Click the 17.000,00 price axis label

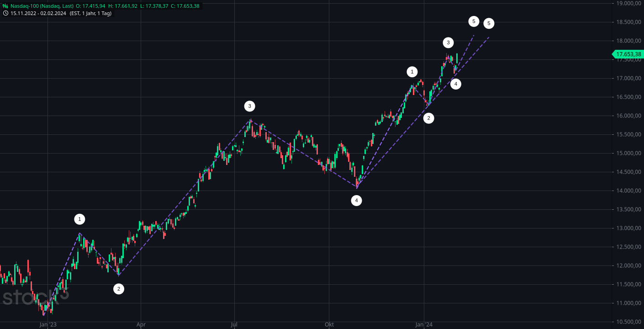(628, 78)
